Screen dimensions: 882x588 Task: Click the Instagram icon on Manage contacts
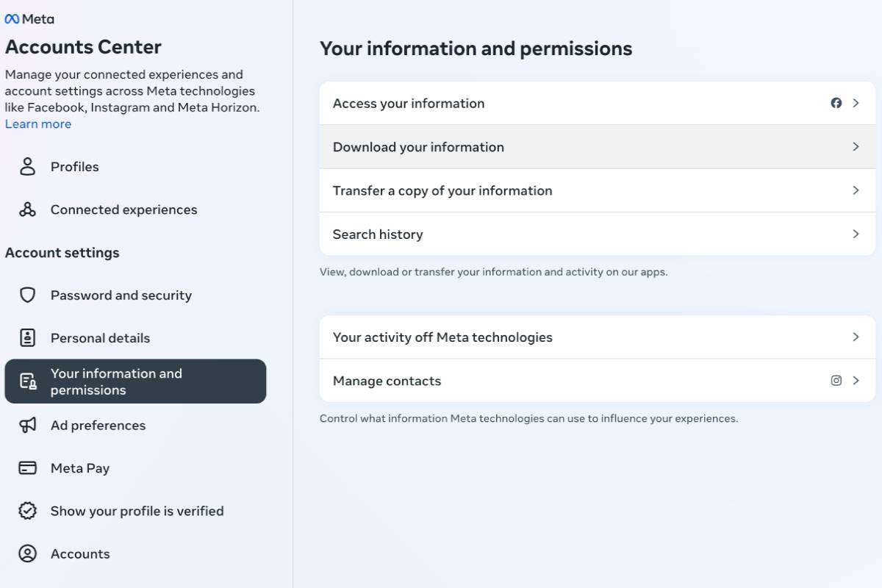836,381
